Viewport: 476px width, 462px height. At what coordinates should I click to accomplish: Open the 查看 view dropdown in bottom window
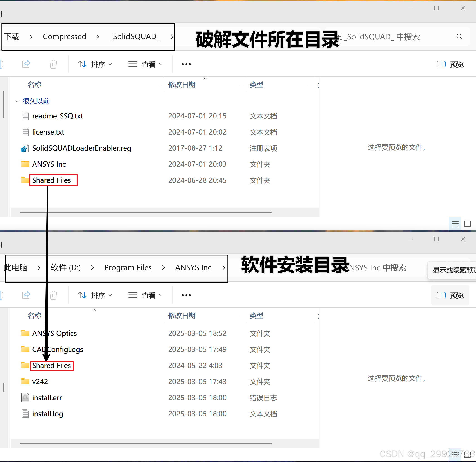(145, 295)
